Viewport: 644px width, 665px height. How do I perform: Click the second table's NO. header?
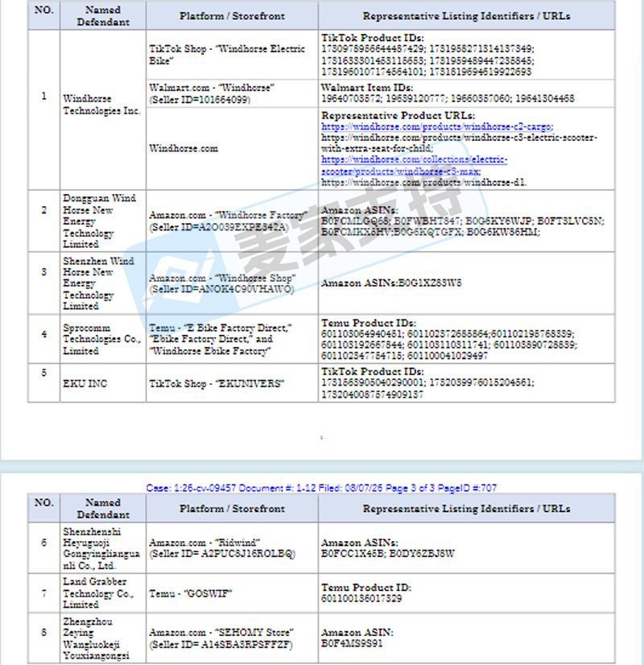(44, 508)
